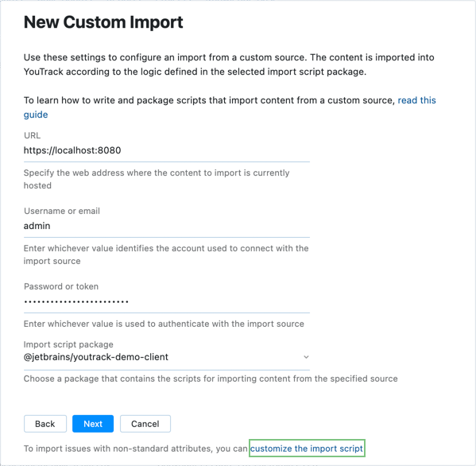This screenshot has width=476, height=466.
Task: Click the URL field label
Action: (32, 135)
